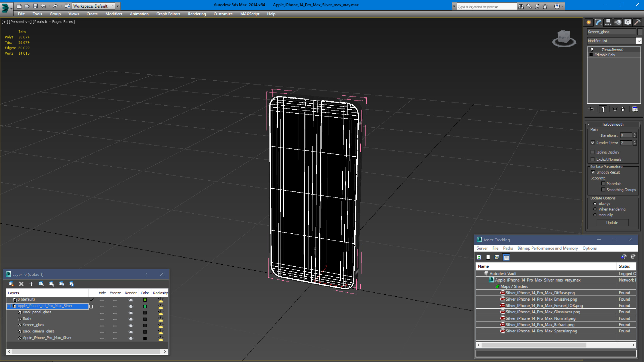Refresh the Asset Tracking list
Viewport: 644px width, 362px height.
(479, 257)
